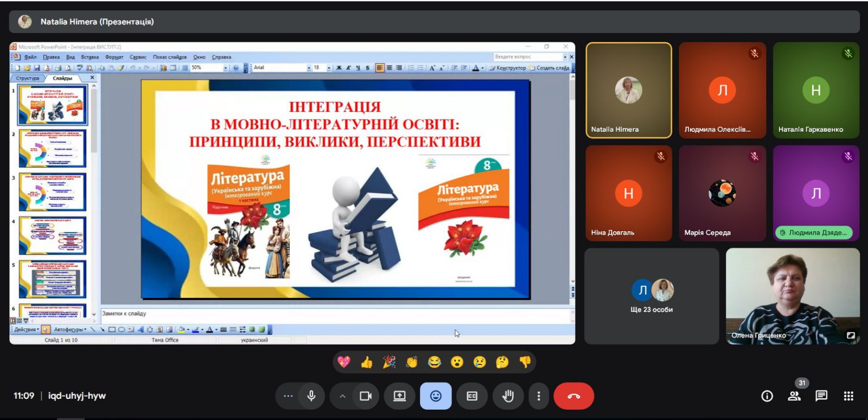The width and height of the screenshot is (868, 420).
Task: Toggle closed captions
Action: point(472,396)
